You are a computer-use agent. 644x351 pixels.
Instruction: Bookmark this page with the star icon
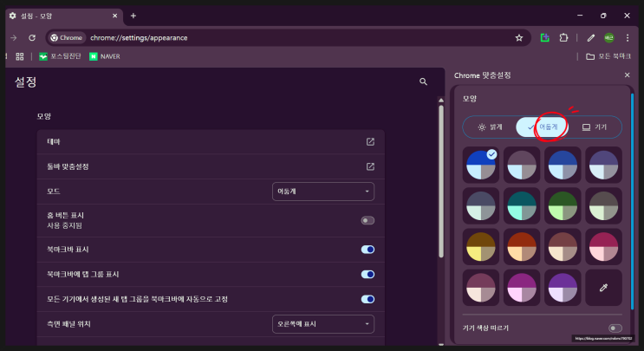coord(519,38)
